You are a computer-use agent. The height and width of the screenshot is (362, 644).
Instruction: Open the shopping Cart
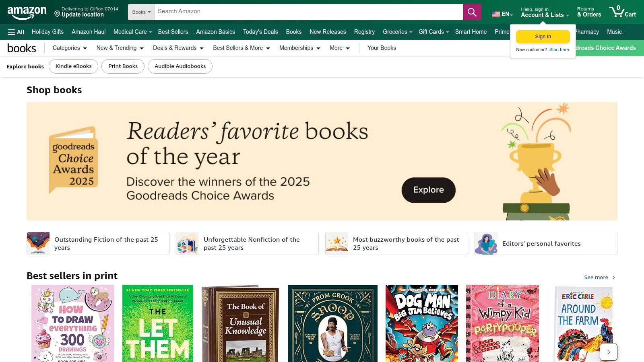click(623, 12)
